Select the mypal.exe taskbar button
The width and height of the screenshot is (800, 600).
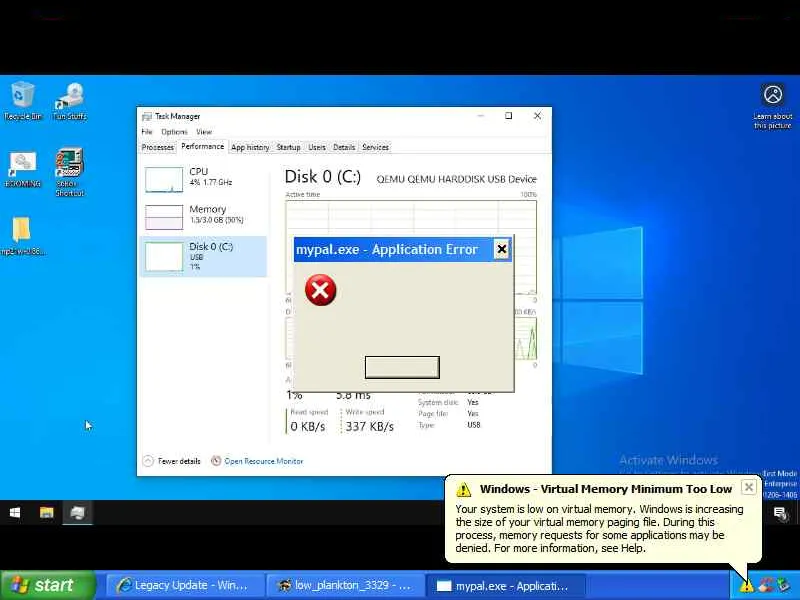(x=505, y=585)
